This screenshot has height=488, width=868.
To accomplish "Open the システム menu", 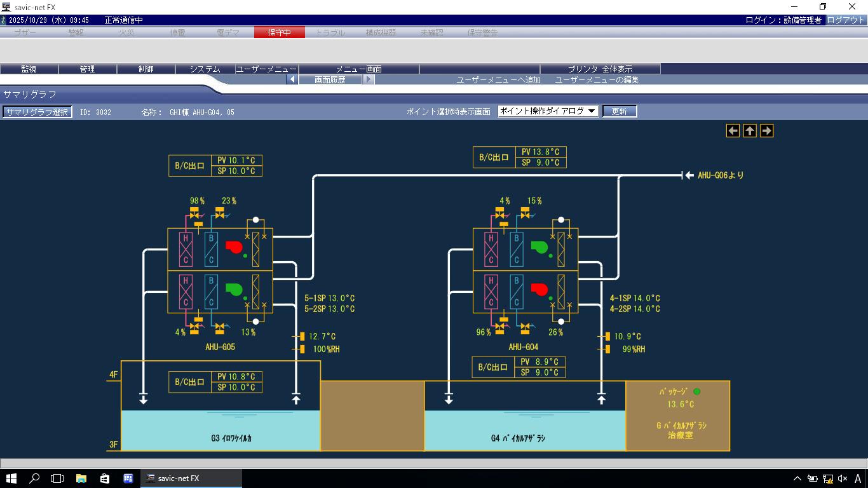I will tap(205, 69).
